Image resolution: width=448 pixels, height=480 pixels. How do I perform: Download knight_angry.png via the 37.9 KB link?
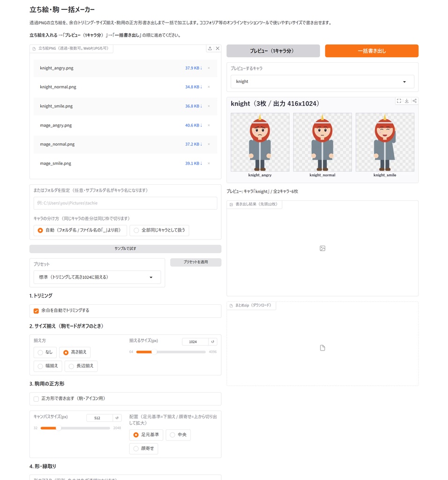coord(194,68)
